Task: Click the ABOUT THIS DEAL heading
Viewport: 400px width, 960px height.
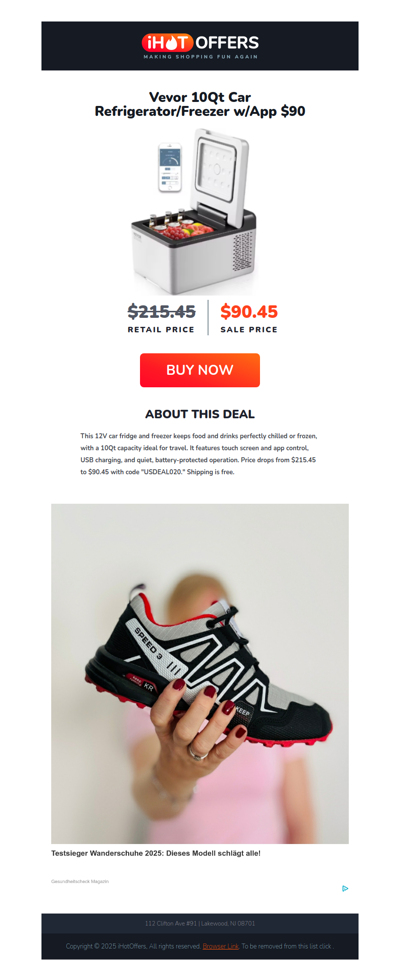Action: [200, 414]
